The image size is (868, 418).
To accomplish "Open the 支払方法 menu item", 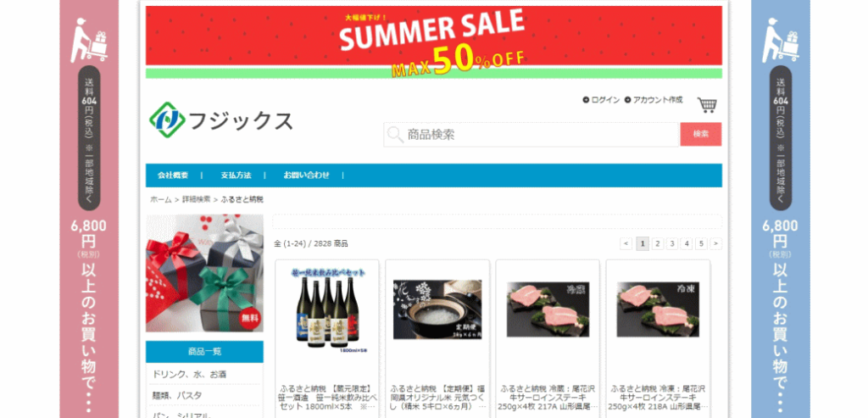I will click(236, 176).
